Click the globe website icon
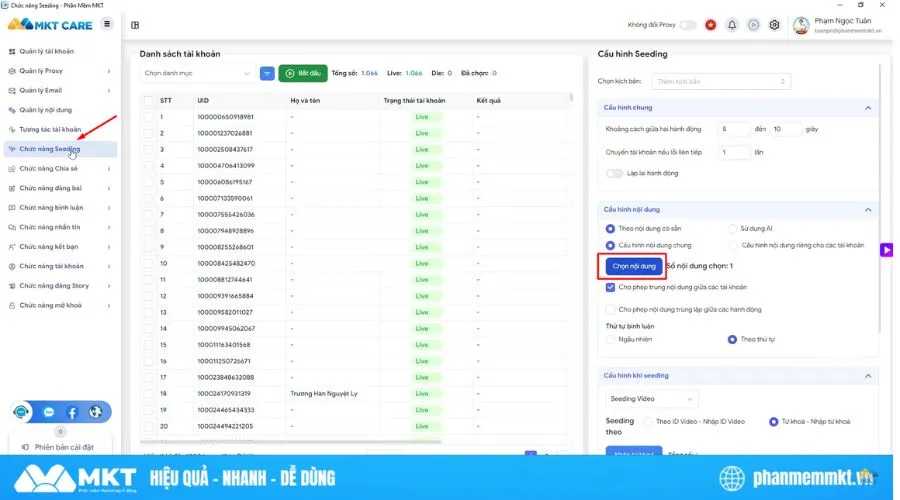900x500 pixels. tap(95, 412)
